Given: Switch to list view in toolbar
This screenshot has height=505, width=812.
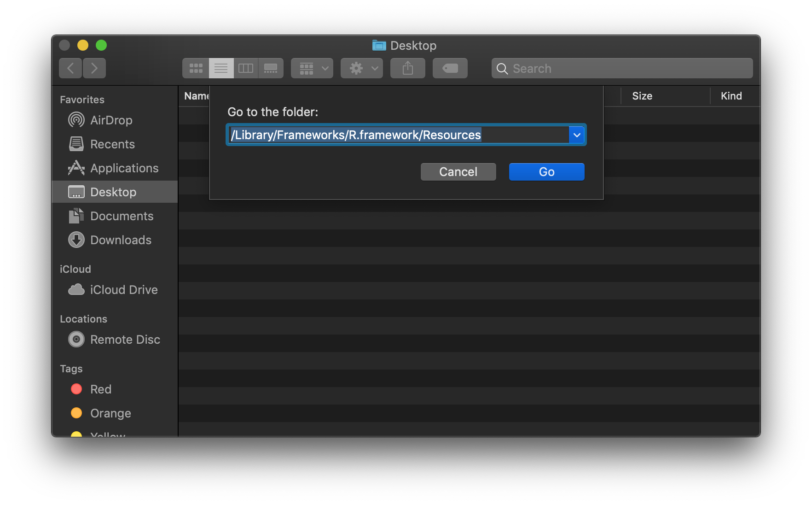Looking at the screenshot, I should (221, 68).
